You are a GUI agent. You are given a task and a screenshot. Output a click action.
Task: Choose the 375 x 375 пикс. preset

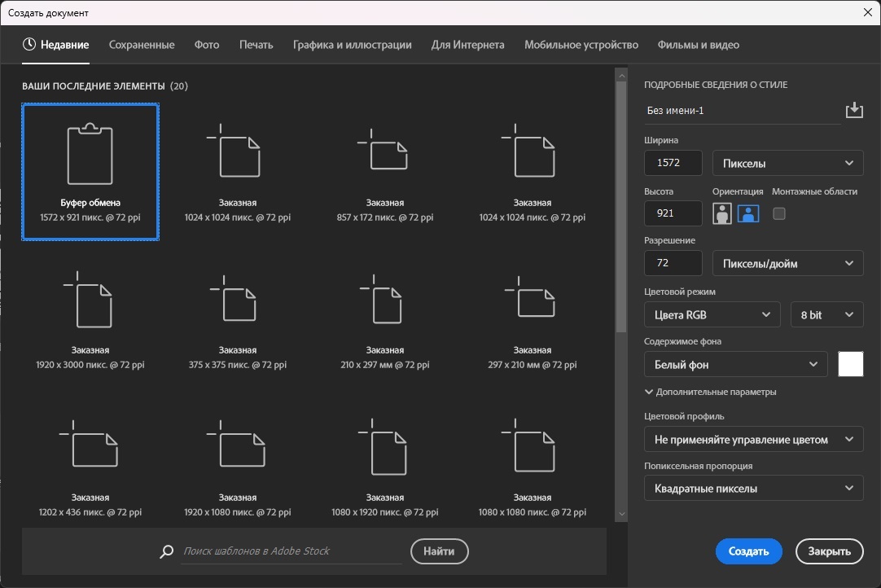click(237, 319)
